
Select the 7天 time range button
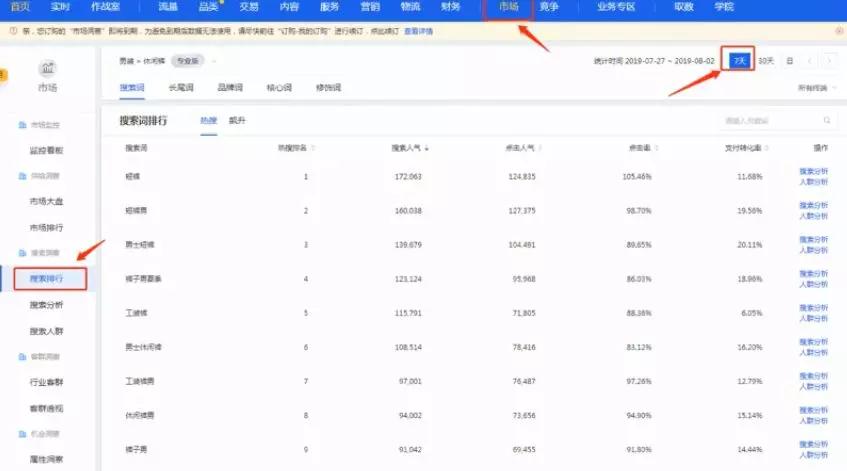pyautogui.click(x=739, y=61)
